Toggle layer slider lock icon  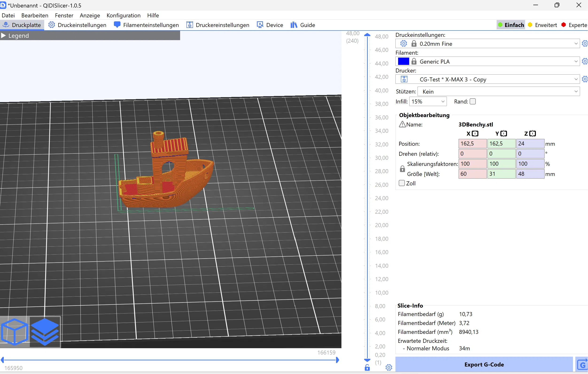click(367, 368)
